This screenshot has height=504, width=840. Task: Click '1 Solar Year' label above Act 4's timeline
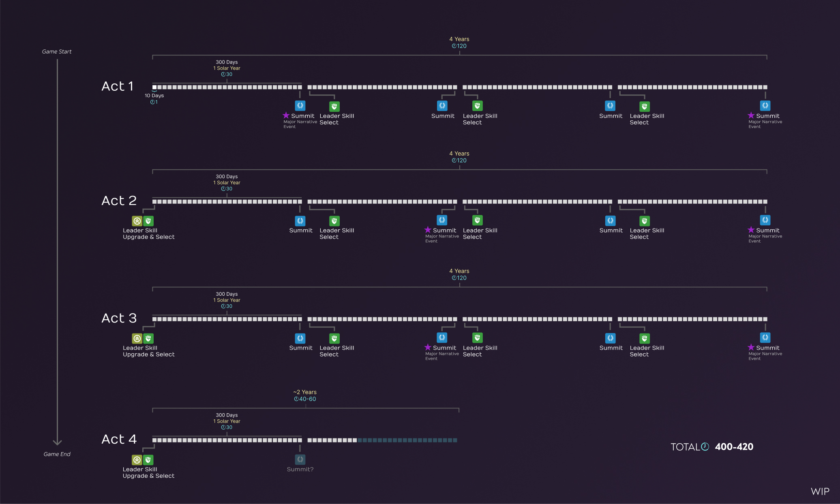pos(227,421)
